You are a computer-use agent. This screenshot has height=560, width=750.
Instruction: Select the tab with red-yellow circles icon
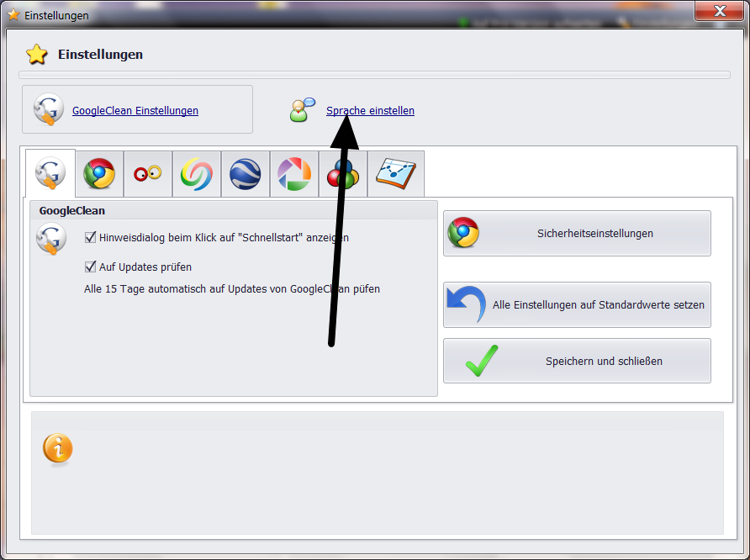pyautogui.click(x=148, y=173)
